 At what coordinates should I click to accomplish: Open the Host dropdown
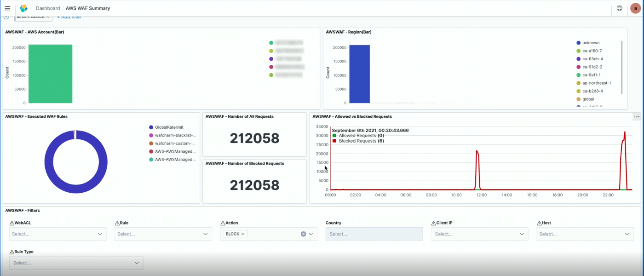[585, 234]
